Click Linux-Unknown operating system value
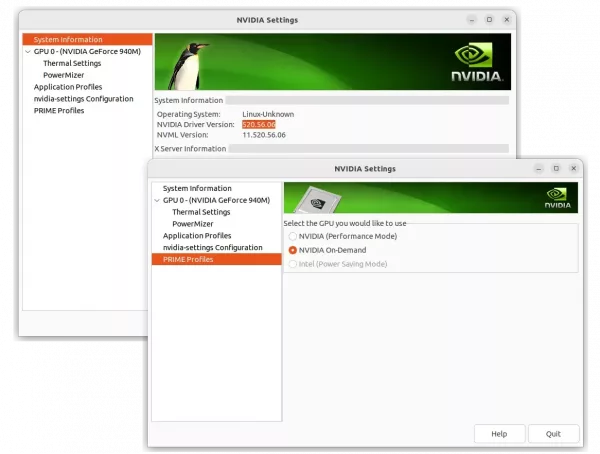Viewport: 600px width, 454px height. (x=268, y=114)
